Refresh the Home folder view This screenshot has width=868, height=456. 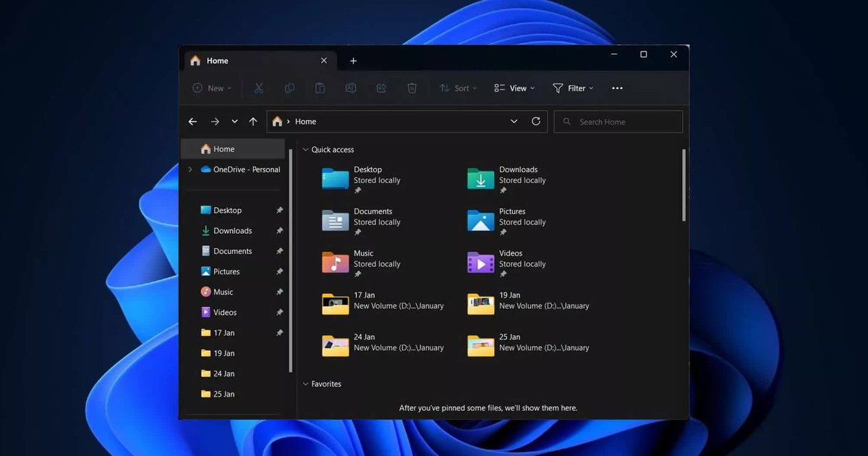click(x=536, y=122)
